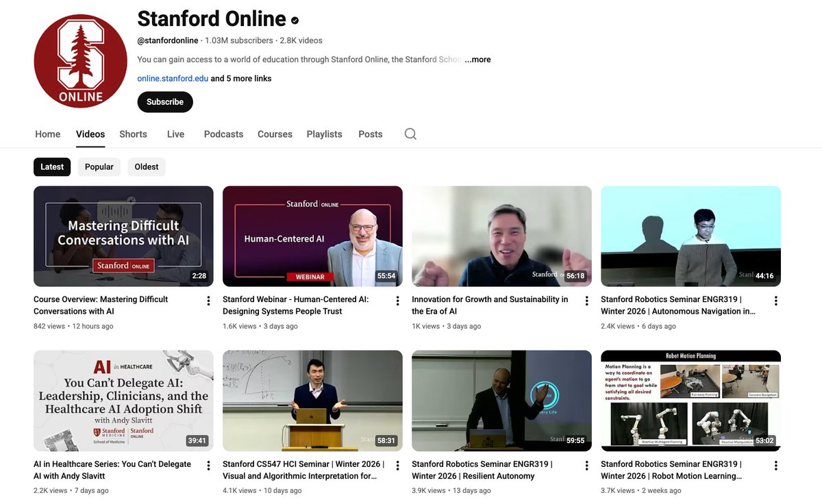822x504 pixels.
Task: Open 'Resilient Autonomy' Robotics Seminar title link
Action: coord(482,470)
